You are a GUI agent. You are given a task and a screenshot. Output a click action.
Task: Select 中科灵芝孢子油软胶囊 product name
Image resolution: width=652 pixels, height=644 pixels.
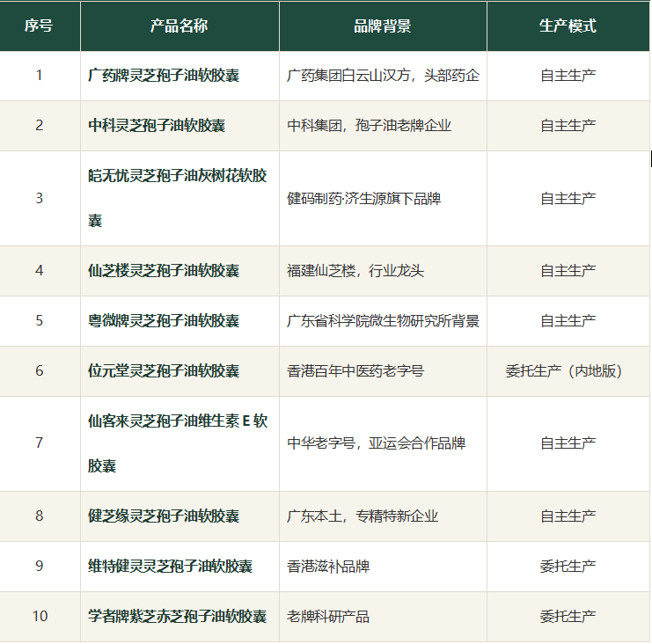[157, 126]
